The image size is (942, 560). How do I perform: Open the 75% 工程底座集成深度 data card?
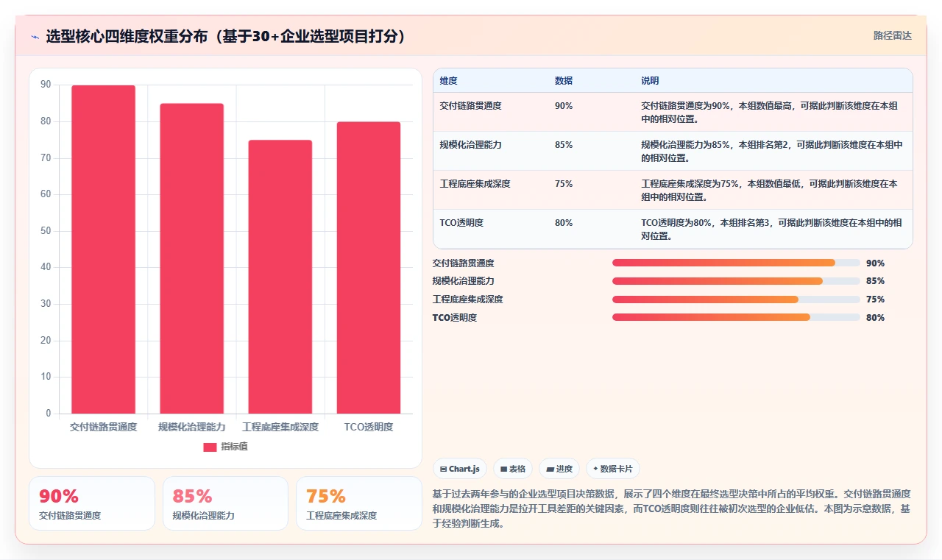pyautogui.click(x=359, y=503)
